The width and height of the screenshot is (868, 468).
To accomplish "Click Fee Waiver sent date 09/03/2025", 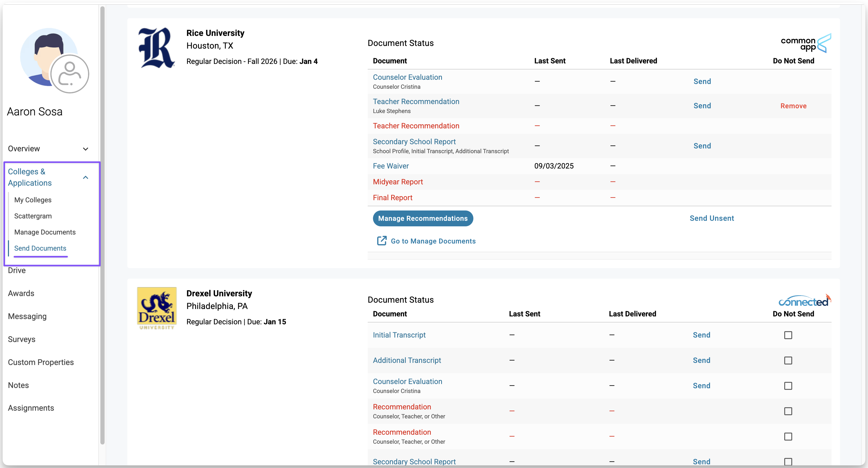I will click(554, 166).
